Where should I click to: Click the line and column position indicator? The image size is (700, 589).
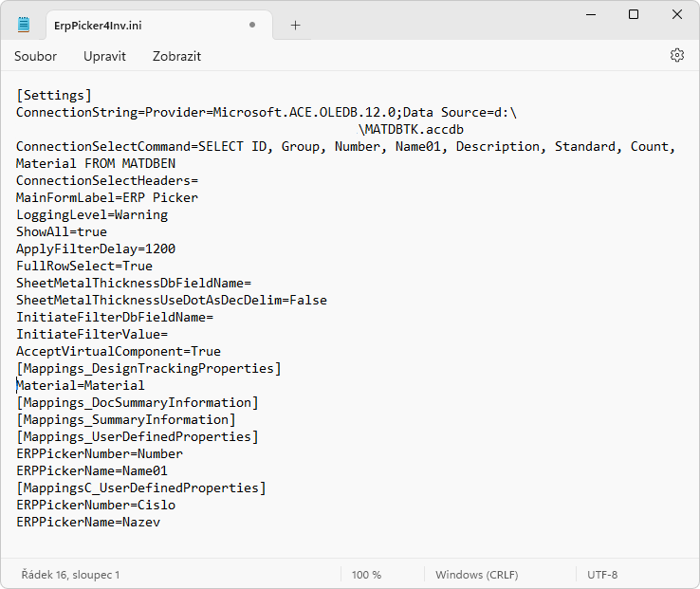[71, 575]
